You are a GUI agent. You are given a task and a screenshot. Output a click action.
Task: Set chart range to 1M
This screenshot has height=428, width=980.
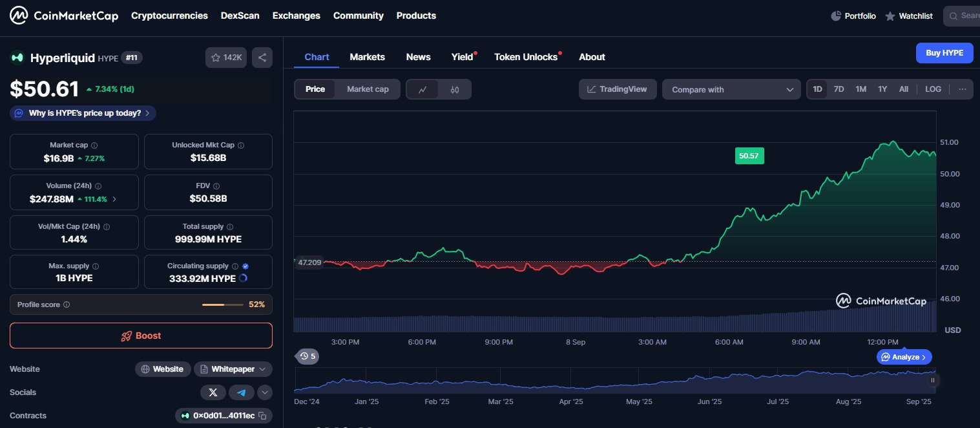pyautogui.click(x=860, y=89)
